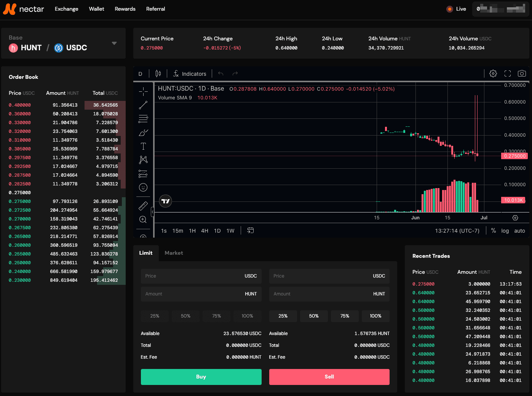Viewport: 532px width, 396px height.
Task: Select the zoom in tool
Action: (x=143, y=219)
